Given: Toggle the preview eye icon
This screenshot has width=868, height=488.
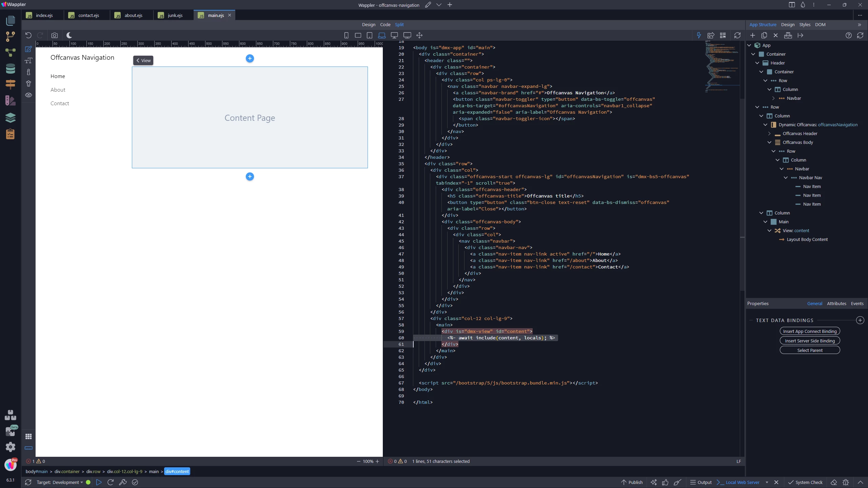Looking at the screenshot, I should click(x=28, y=95).
